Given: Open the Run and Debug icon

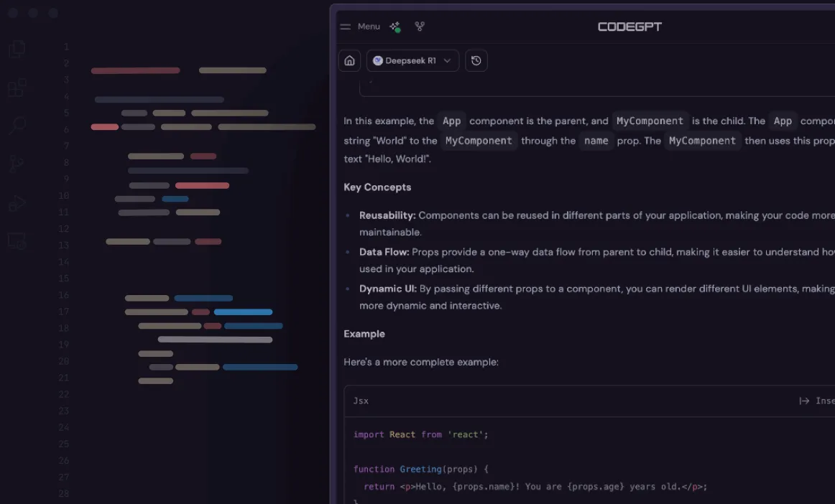Looking at the screenshot, I should coord(17,203).
